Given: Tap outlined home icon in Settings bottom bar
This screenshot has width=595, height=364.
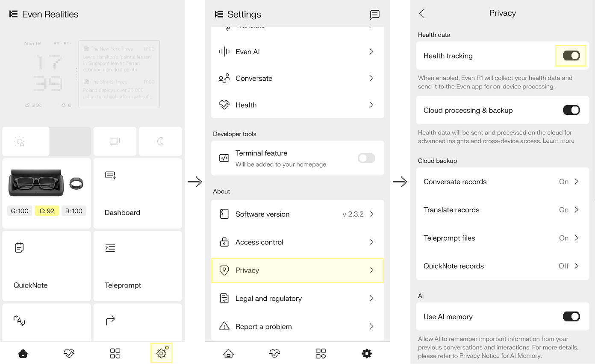Looking at the screenshot, I should (229, 353).
